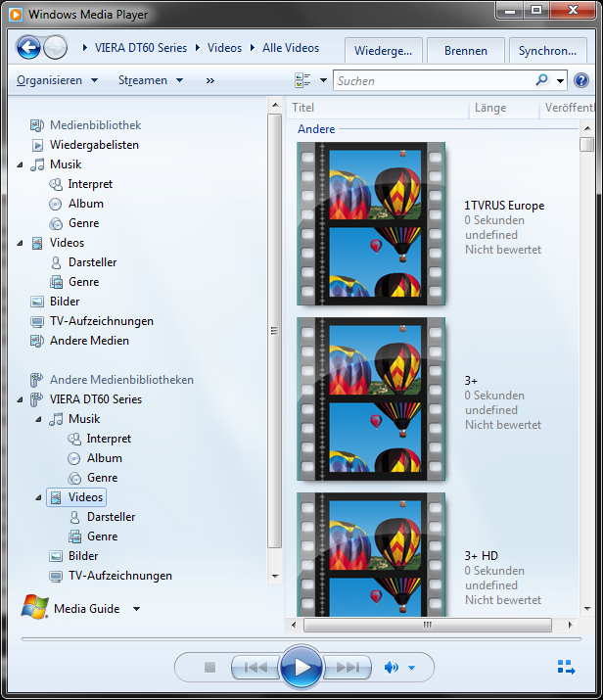Select the highlighted Videos under VIERA DT60

pos(76,497)
